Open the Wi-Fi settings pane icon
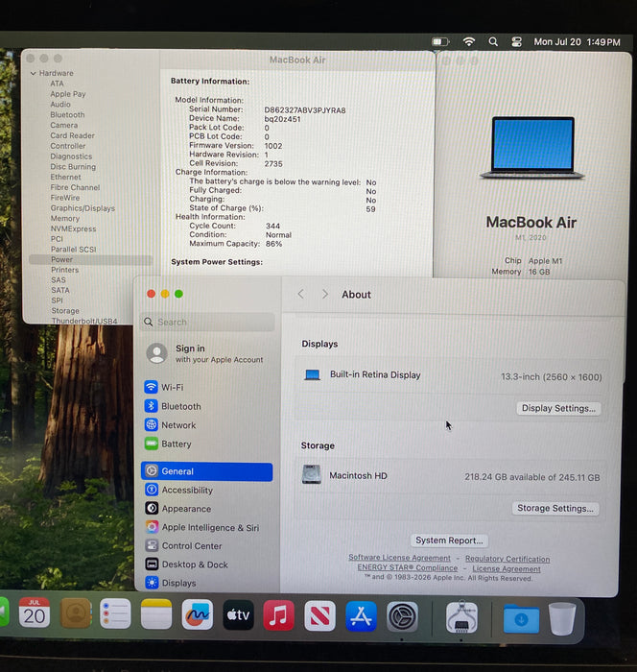The width and height of the screenshot is (637, 672). point(151,387)
